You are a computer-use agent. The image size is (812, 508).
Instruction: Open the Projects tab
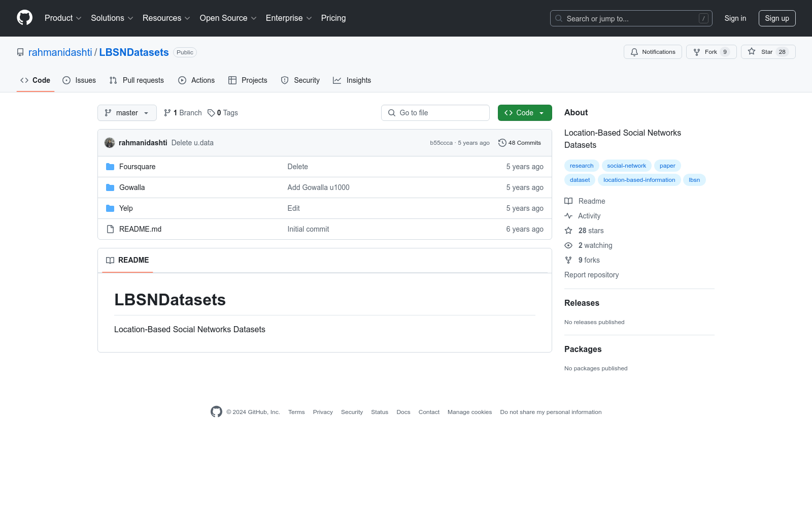pos(248,80)
